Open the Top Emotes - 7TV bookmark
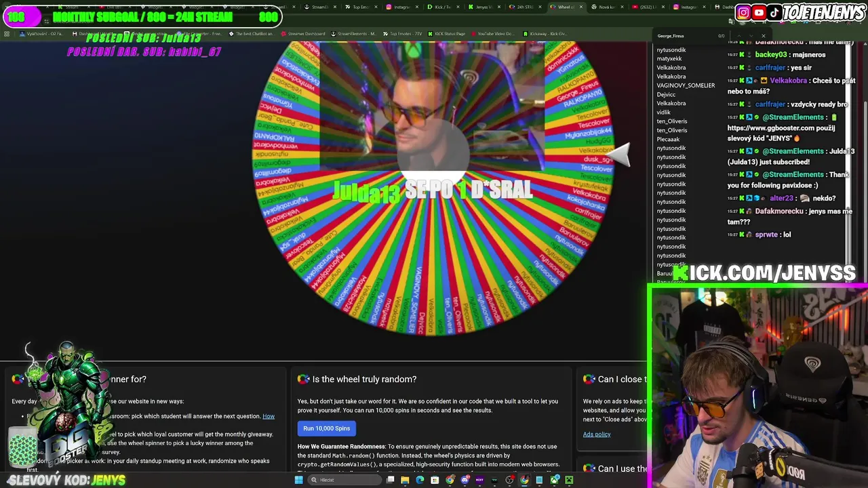 [403, 33]
